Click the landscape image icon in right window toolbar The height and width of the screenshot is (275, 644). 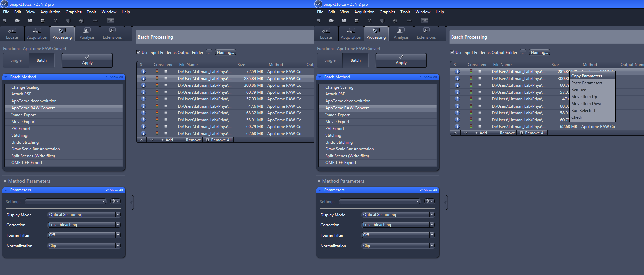pos(425,21)
